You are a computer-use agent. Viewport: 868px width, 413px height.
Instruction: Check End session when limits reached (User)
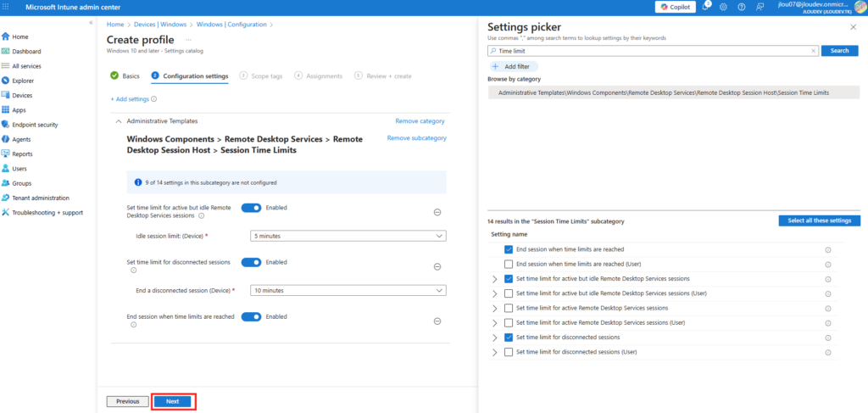click(x=509, y=264)
